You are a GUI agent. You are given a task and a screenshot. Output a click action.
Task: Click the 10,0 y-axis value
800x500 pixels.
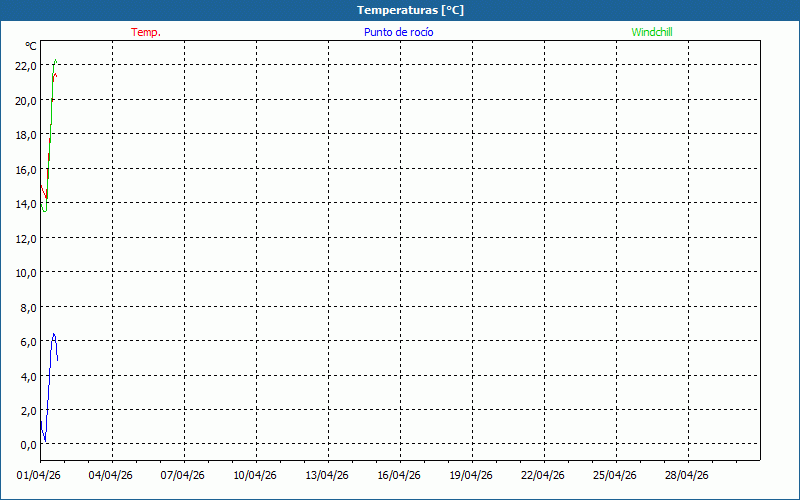click(26, 272)
